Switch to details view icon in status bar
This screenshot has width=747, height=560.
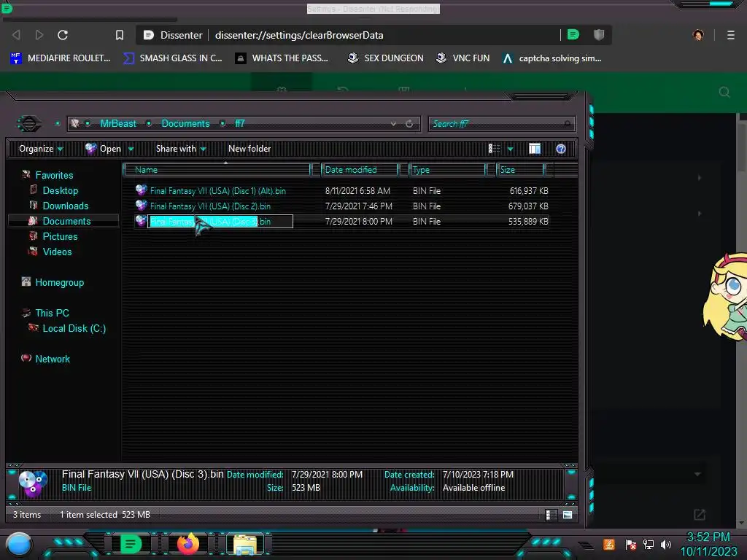pos(551,515)
